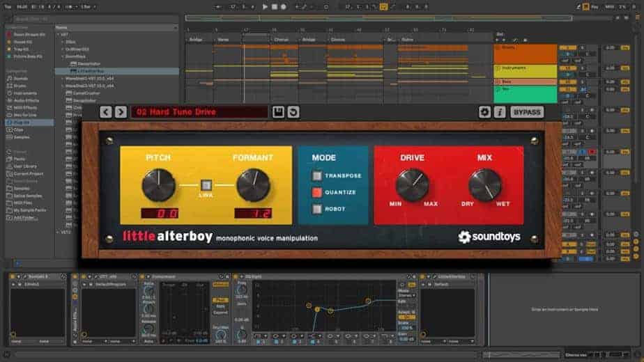Toggle Quantize mode on Little AlterBoy
644x362 pixels.
click(317, 192)
